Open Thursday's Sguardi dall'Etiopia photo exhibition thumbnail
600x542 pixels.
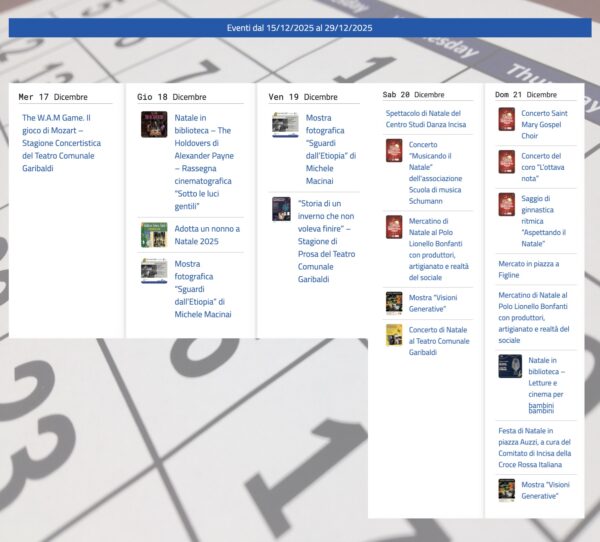(154, 270)
